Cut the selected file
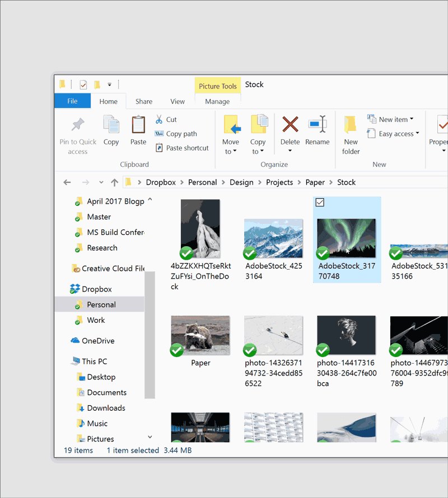 166,119
